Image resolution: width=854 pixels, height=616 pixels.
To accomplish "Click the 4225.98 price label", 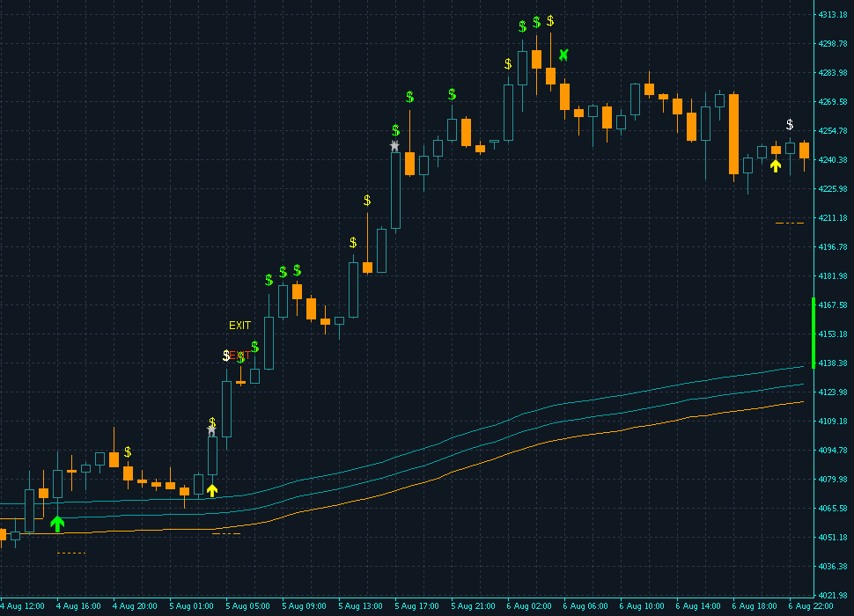I will (833, 189).
